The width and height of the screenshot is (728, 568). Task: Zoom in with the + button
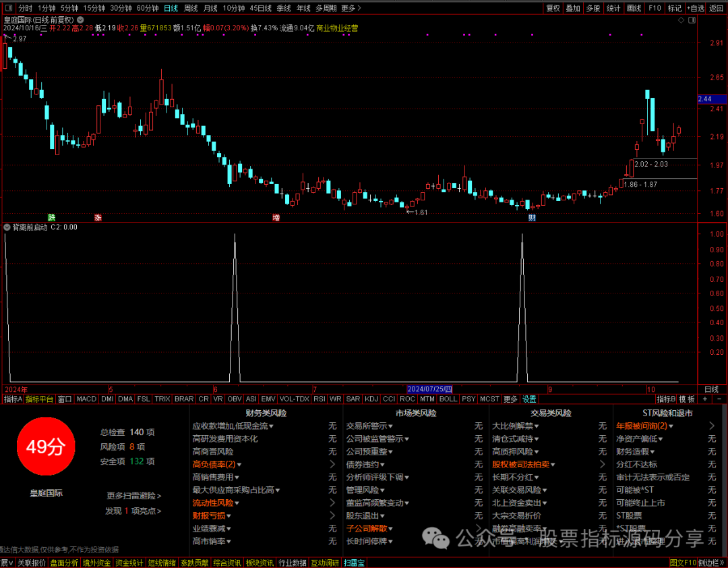[x=705, y=399]
